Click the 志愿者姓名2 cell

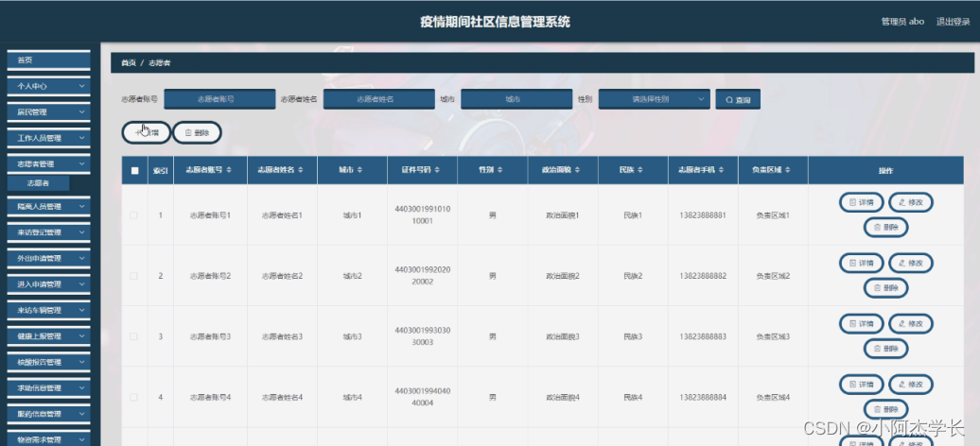[282, 276]
